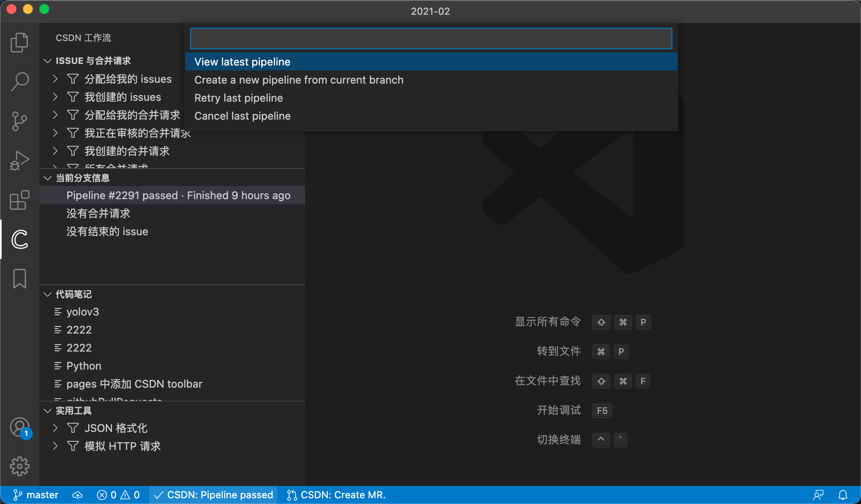This screenshot has height=504, width=861.
Task: Open the Accounts icon with badge
Action: (19, 427)
